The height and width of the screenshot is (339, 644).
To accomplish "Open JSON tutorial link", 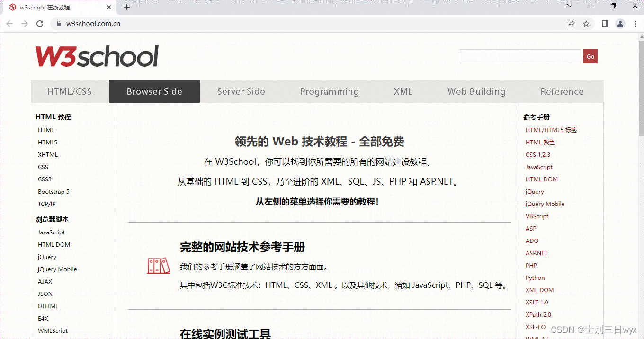I will coord(45,294).
